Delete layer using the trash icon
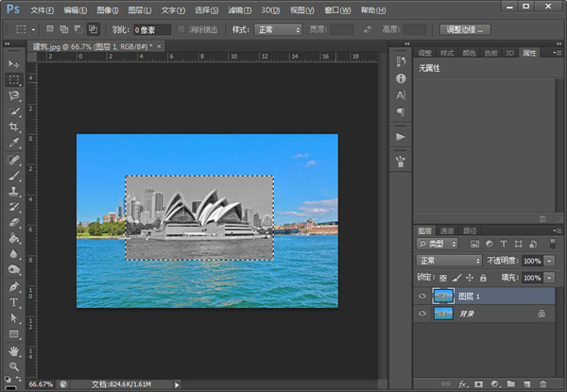Image resolution: width=567 pixels, height=392 pixels. pyautogui.click(x=542, y=384)
